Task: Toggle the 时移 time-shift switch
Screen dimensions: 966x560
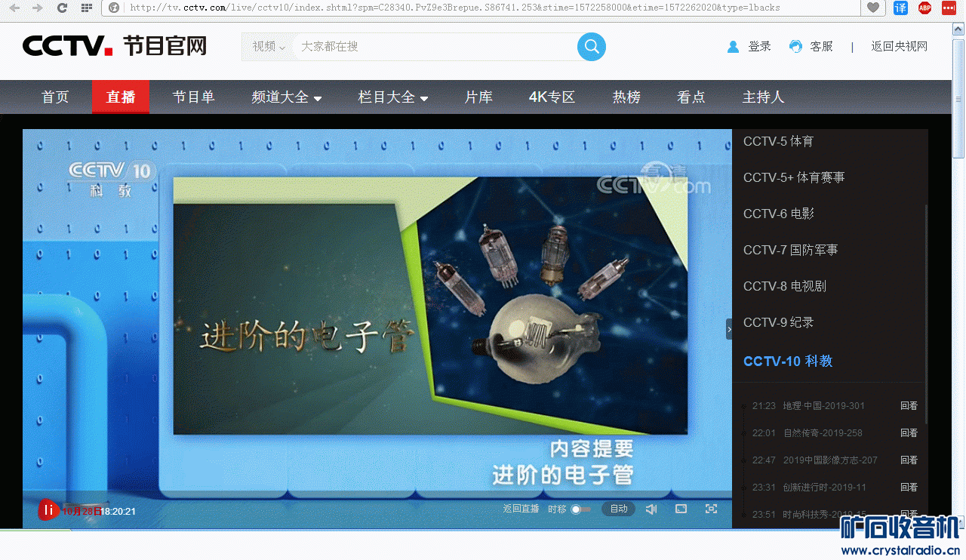Action: point(580,509)
